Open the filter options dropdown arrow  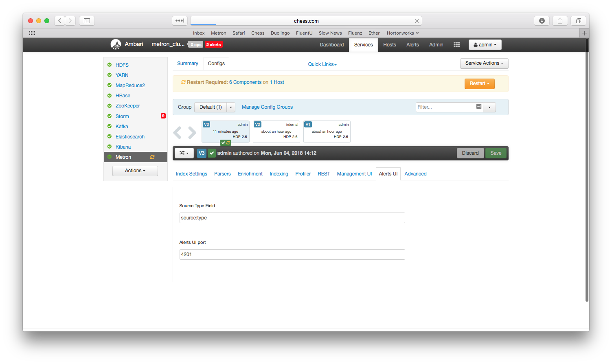(x=489, y=107)
